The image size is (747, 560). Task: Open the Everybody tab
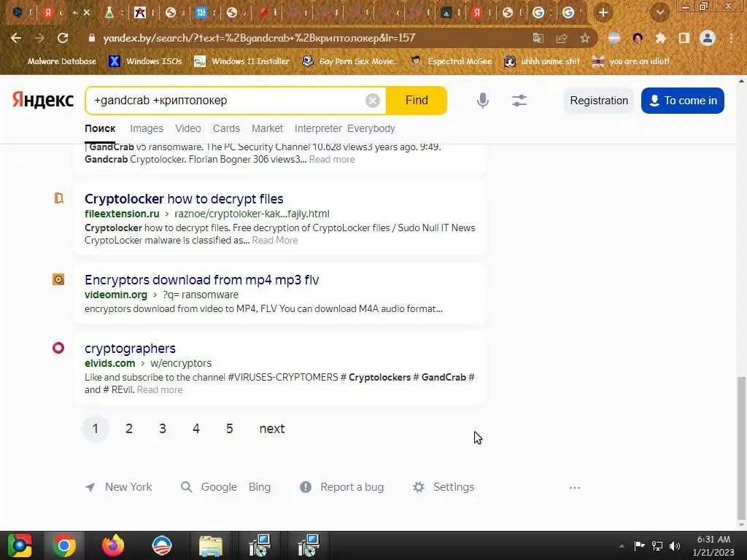pyautogui.click(x=371, y=128)
